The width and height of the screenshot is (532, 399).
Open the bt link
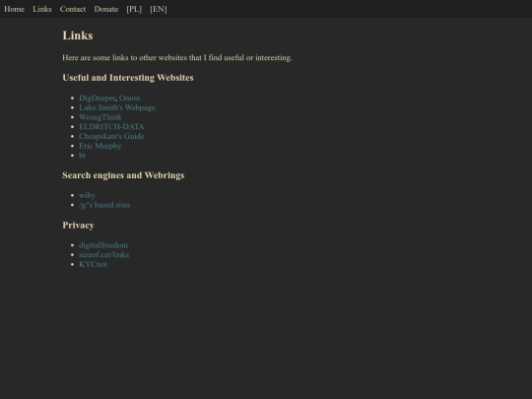[x=82, y=156]
